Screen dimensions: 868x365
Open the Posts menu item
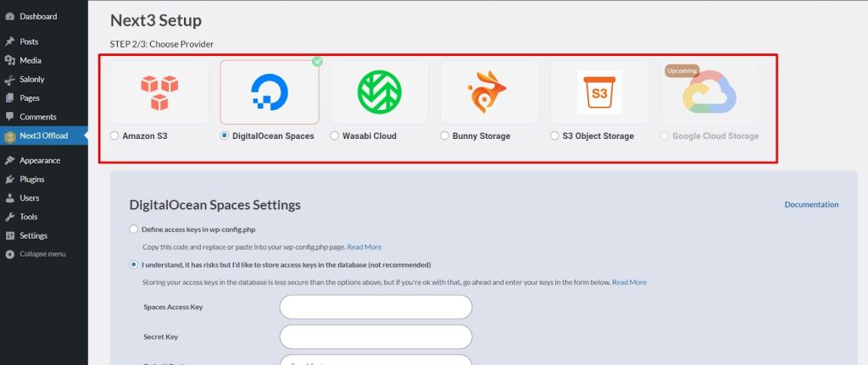pyautogui.click(x=44, y=41)
